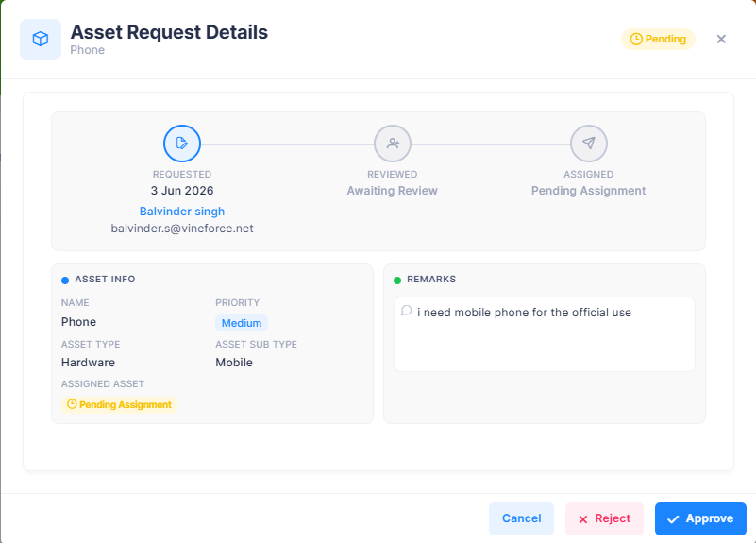756x543 pixels.
Task: Click the ASSIGNED step label
Action: [588, 174]
